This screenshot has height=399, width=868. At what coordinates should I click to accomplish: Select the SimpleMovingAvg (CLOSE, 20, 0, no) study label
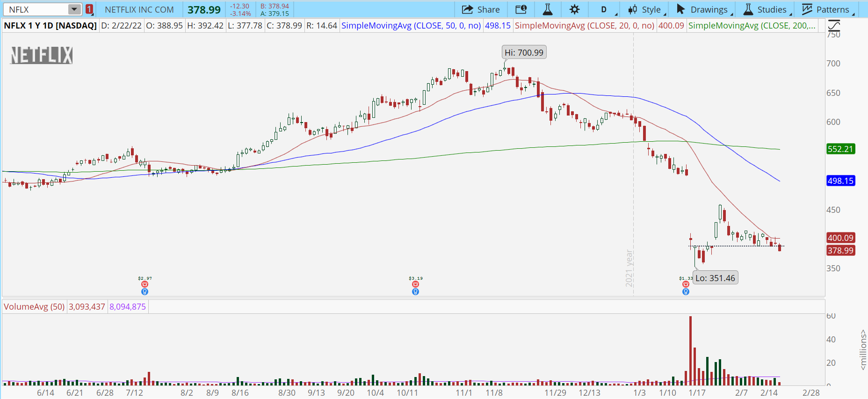[x=585, y=26]
